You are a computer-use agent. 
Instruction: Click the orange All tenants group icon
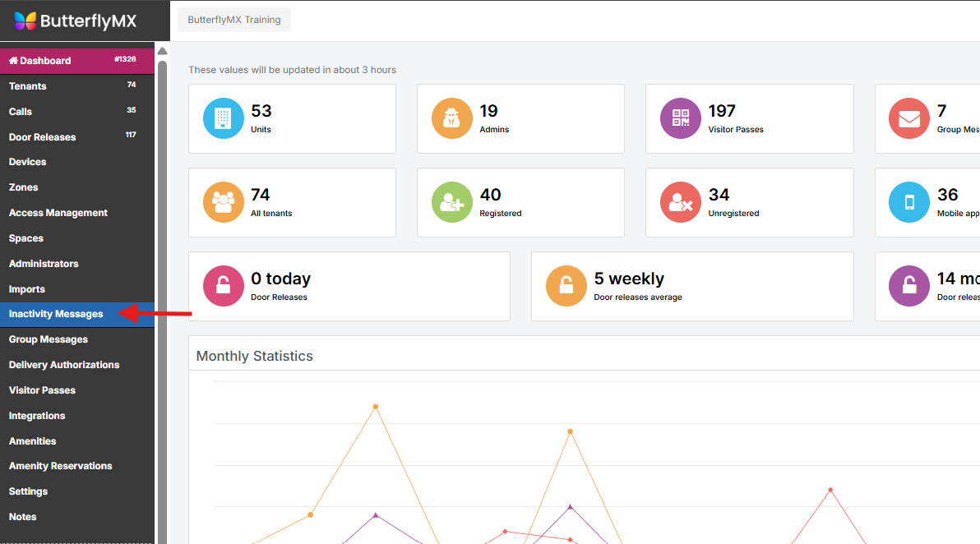pos(224,202)
